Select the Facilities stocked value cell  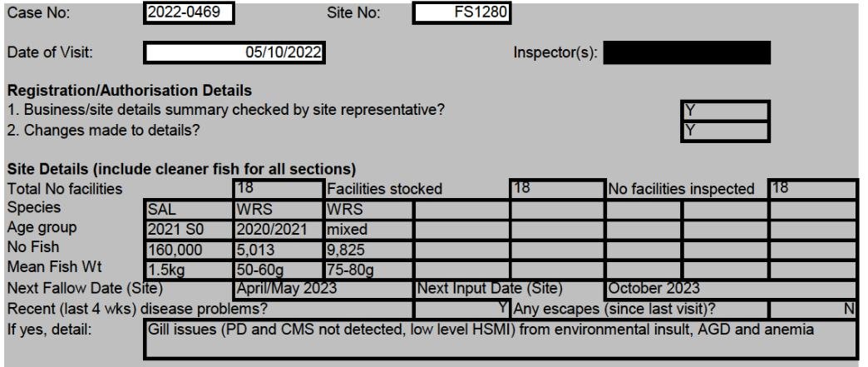coord(555,190)
